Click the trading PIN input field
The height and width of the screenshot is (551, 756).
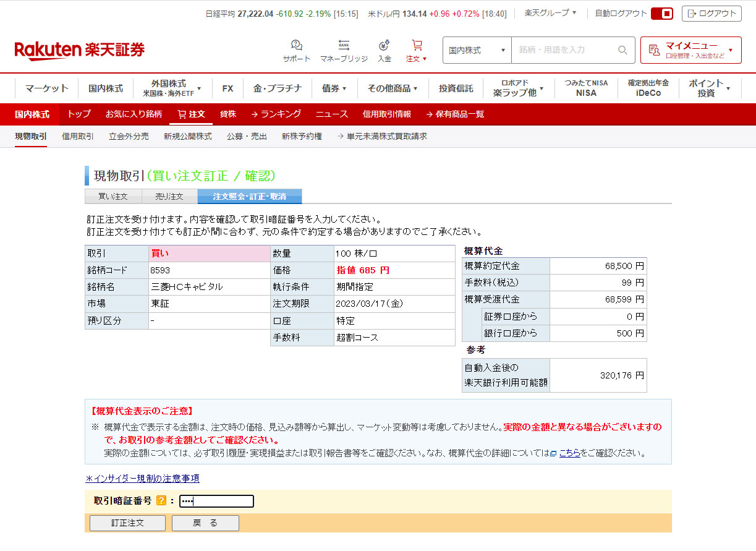216,501
